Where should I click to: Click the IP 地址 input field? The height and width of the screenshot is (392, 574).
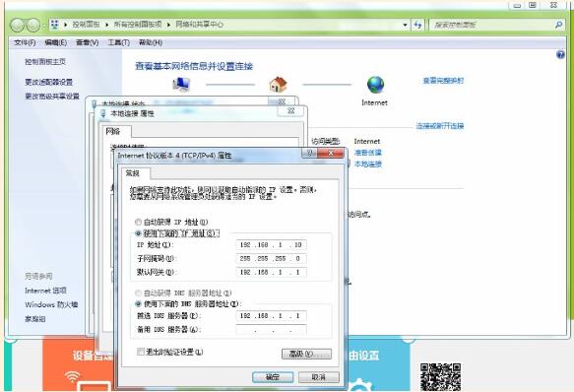pyautogui.click(x=272, y=244)
